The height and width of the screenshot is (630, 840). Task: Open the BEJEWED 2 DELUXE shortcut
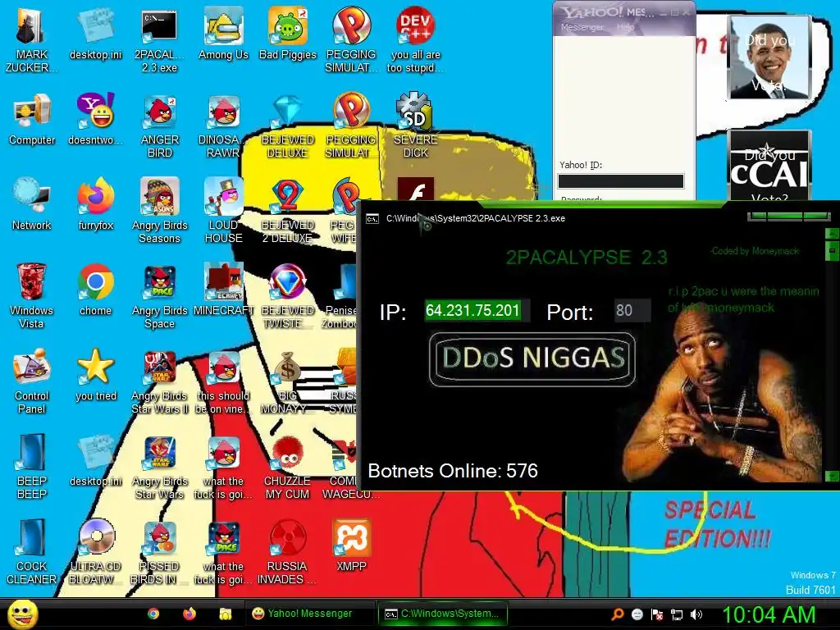288,211
